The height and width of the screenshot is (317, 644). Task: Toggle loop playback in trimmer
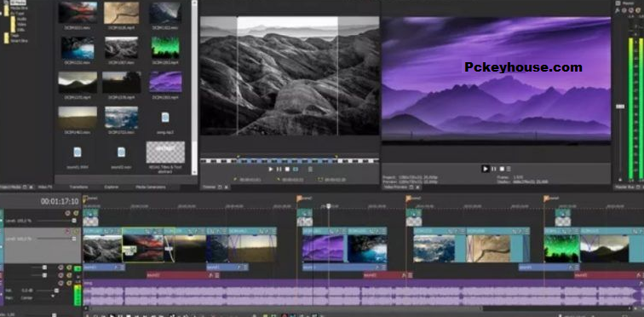pyautogui.click(x=296, y=170)
